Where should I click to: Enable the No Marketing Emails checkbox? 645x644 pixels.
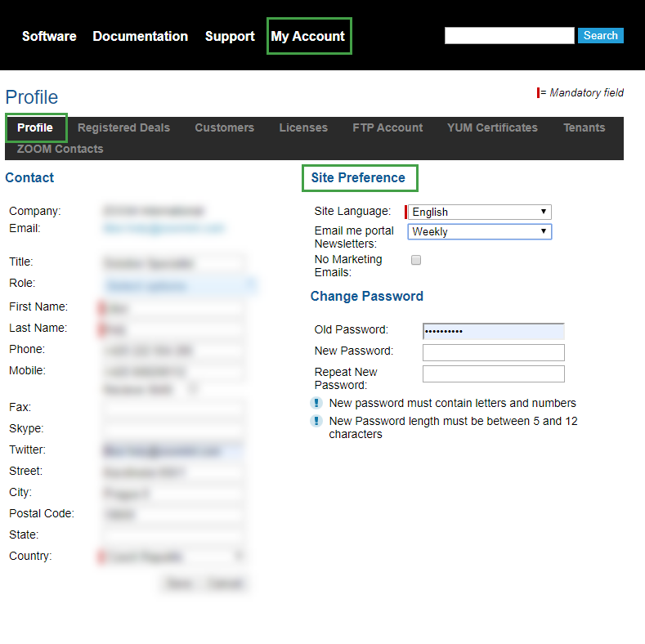[415, 260]
